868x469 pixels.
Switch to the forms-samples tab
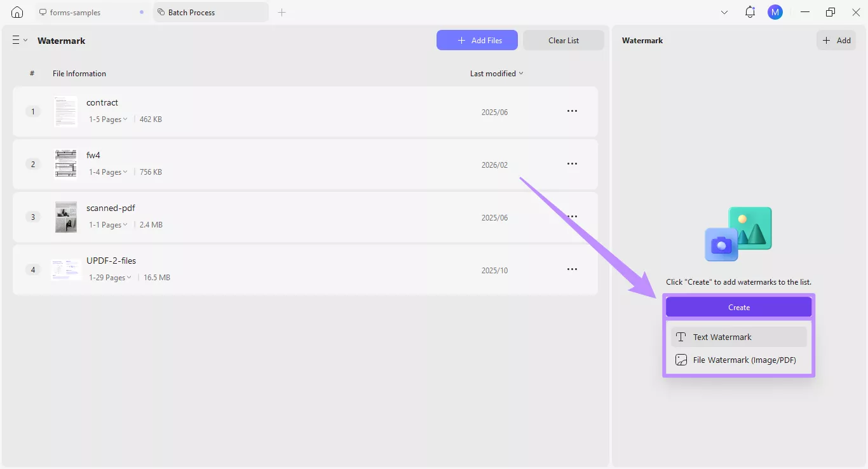[x=76, y=11]
